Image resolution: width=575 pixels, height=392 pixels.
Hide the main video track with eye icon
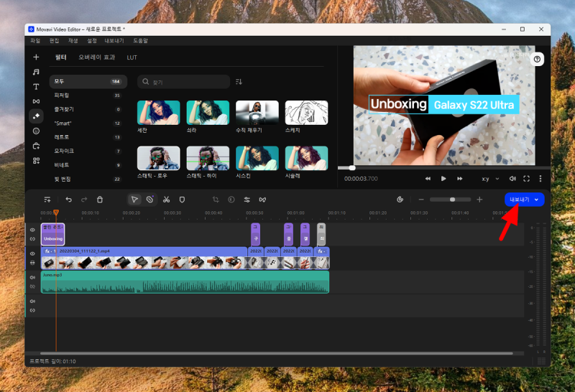[32, 253]
